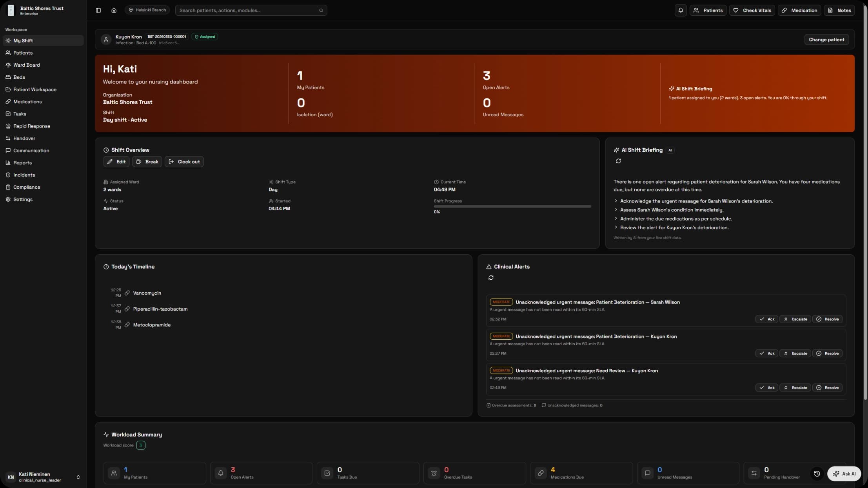Open Ward Board in the sidebar
This screenshot has height=488, width=868.
(43, 65)
